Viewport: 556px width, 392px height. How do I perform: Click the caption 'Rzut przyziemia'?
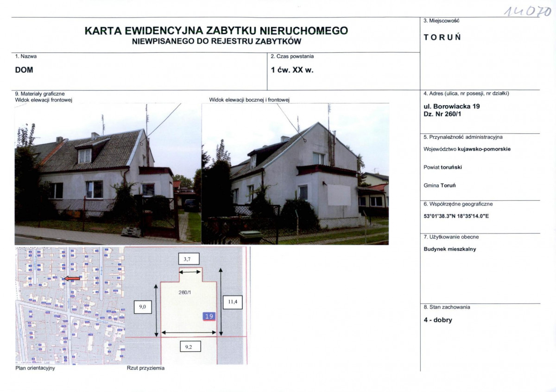coord(145,368)
